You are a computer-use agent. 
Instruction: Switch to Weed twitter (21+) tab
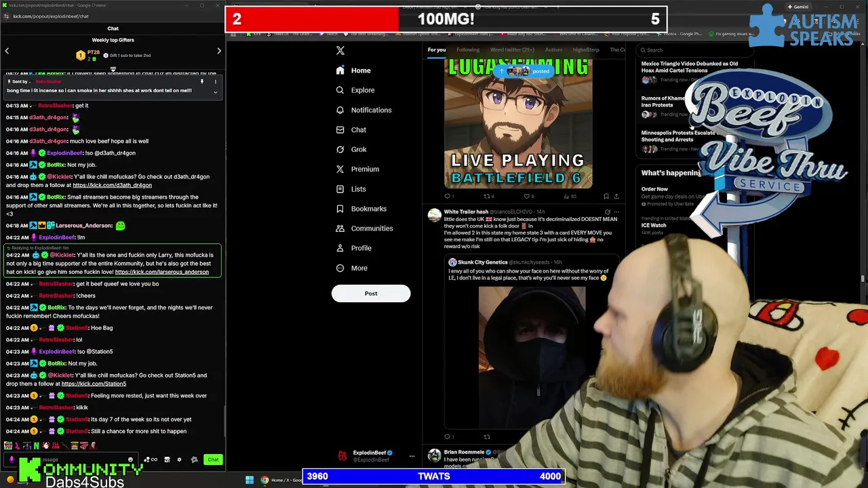pyautogui.click(x=512, y=49)
